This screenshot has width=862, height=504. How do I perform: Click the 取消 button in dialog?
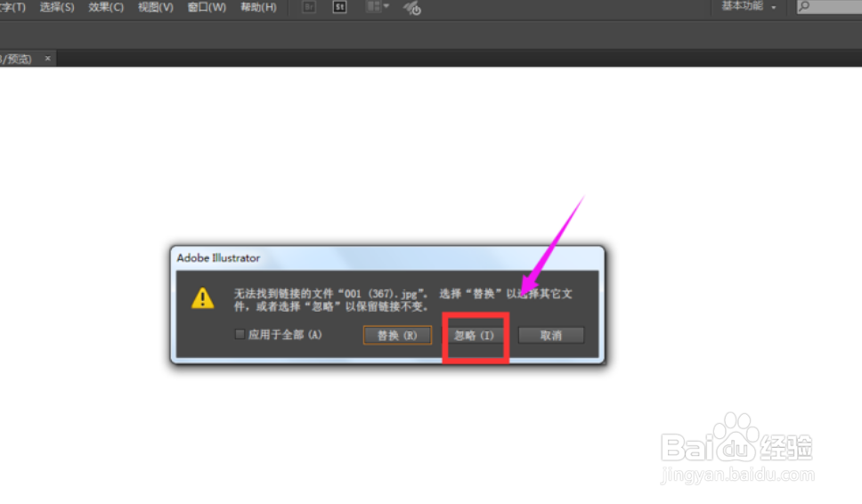pyautogui.click(x=551, y=336)
